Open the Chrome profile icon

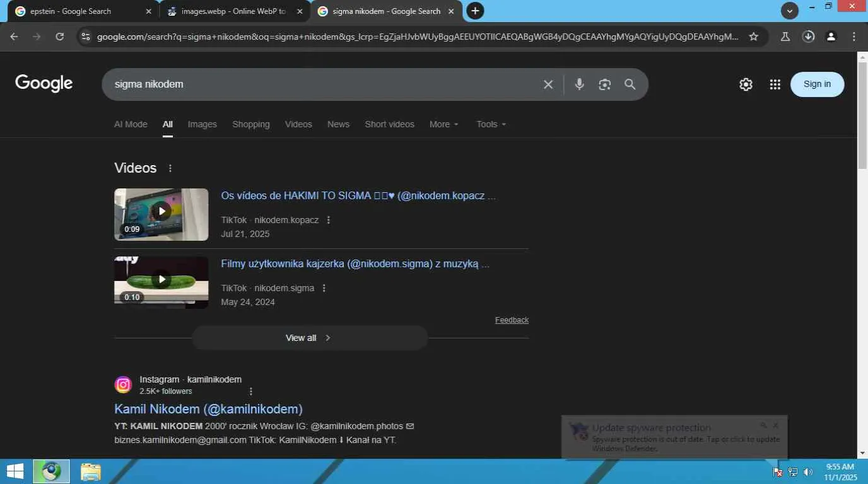coord(831,37)
